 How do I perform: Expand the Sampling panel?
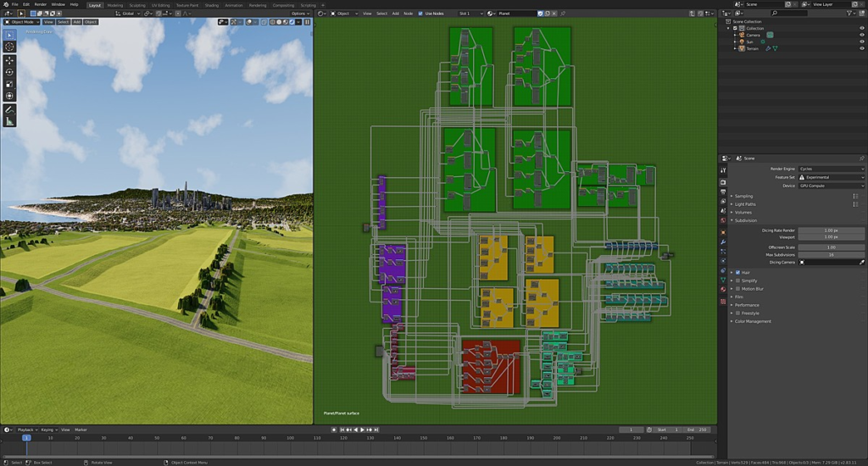[743, 196]
